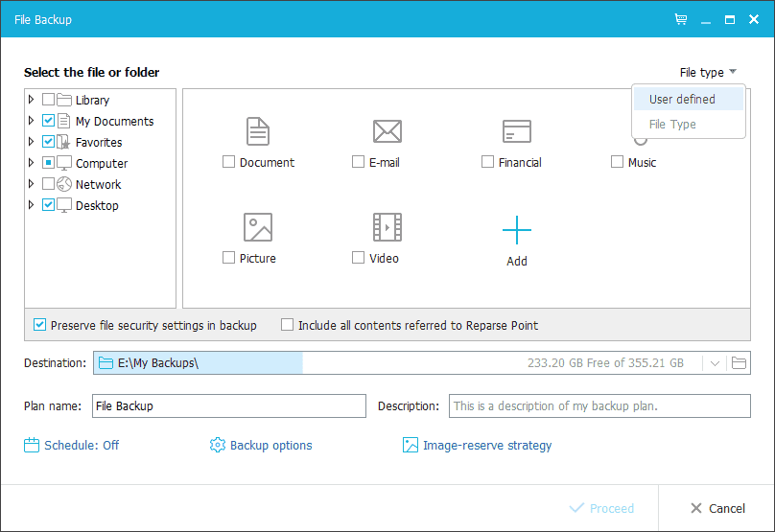The height and width of the screenshot is (532, 775).
Task: Click the Favorites star icon in tree
Action: pos(63,142)
